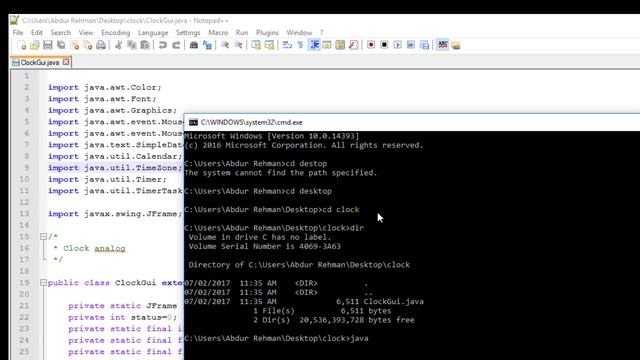The height and width of the screenshot is (360, 640).
Task: Click the Save All toolbar icon
Action: [61, 45]
